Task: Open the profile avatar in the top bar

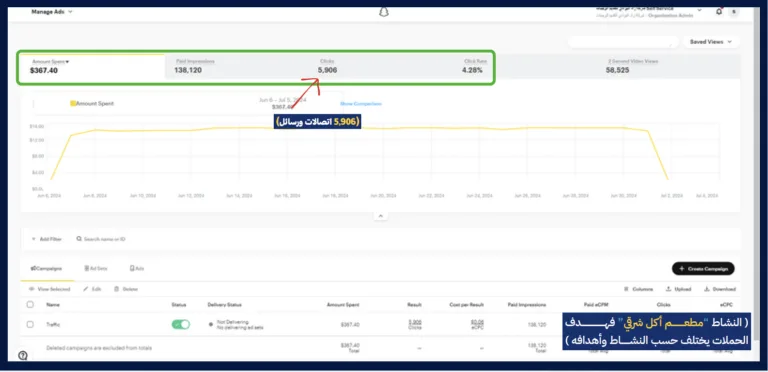Action: pyautogui.click(x=734, y=12)
